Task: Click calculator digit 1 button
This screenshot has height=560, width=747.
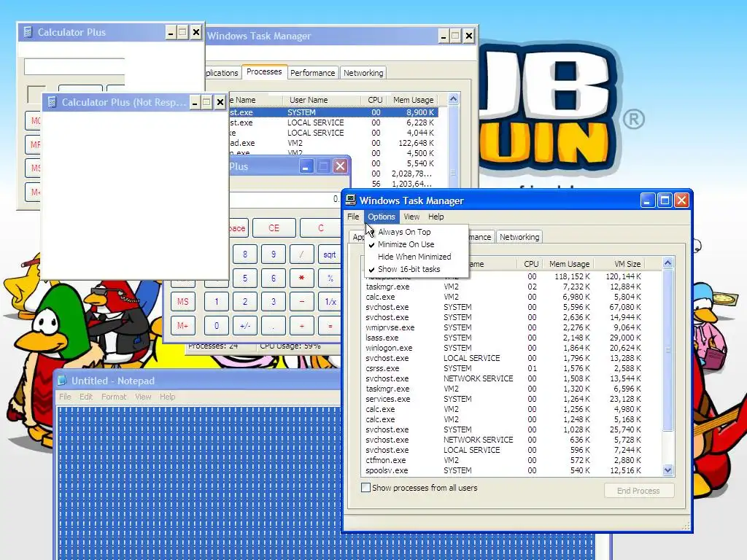Action: (x=216, y=301)
